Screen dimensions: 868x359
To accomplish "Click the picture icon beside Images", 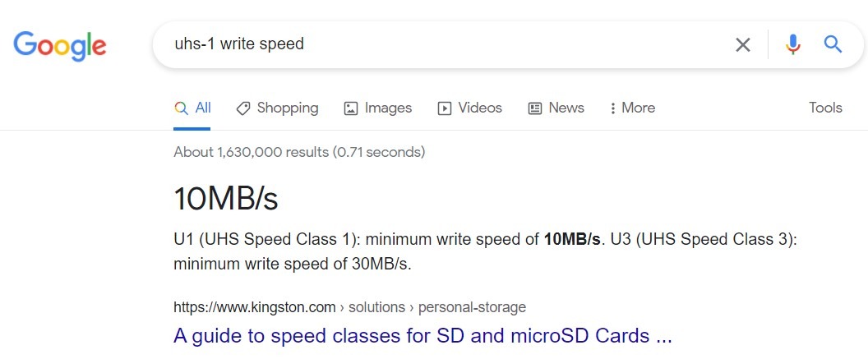I will point(351,108).
